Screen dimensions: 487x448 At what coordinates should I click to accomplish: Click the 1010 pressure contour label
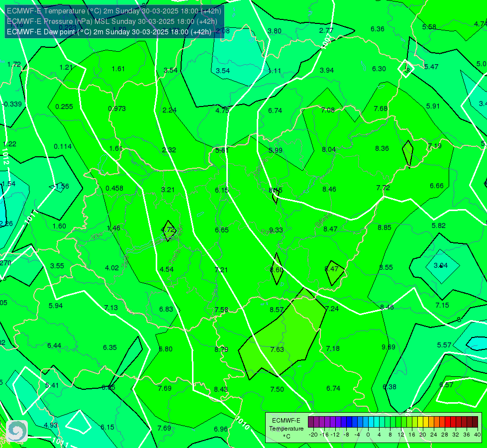[243, 423]
